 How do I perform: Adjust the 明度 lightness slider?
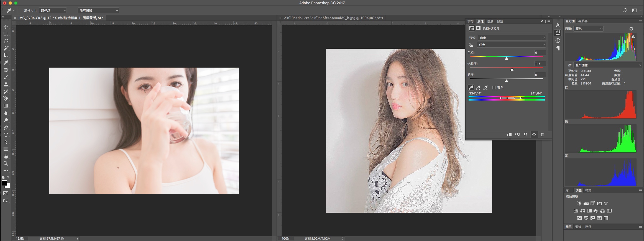pyautogui.click(x=507, y=81)
